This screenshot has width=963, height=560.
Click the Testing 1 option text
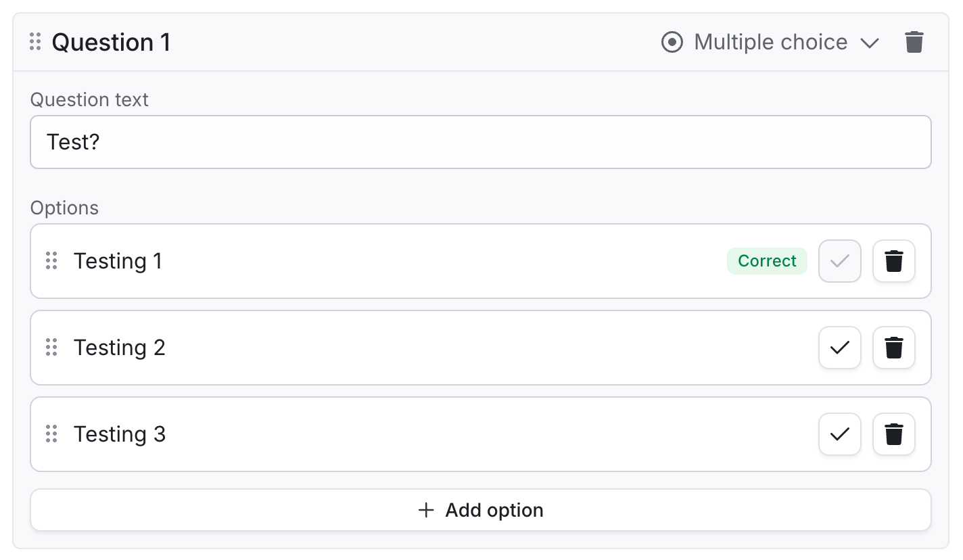pos(118,261)
